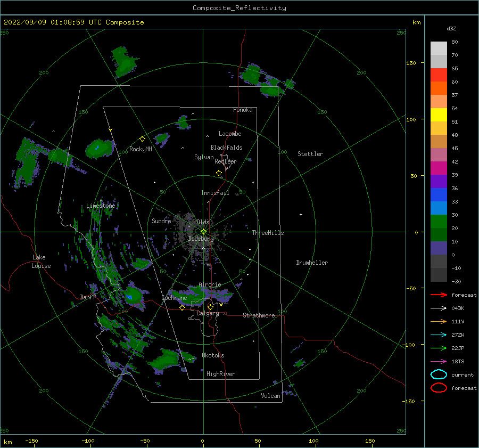Click the Drumheller town label
Viewport: 479px width, 448px height.
312,263
